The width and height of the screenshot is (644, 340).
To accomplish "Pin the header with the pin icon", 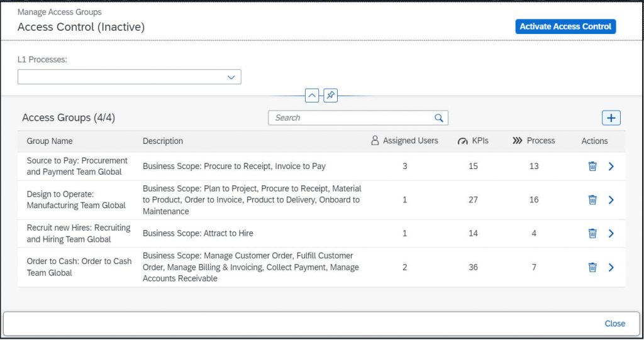I will point(331,96).
